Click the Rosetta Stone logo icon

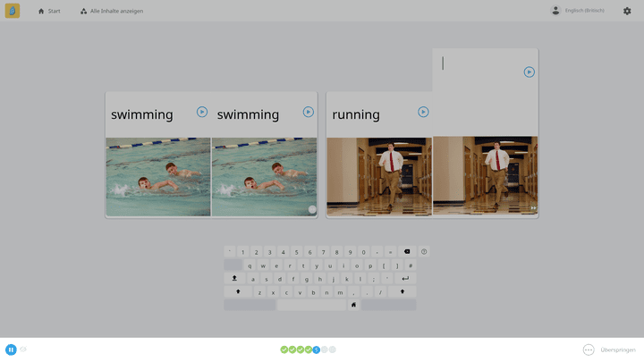(x=13, y=11)
